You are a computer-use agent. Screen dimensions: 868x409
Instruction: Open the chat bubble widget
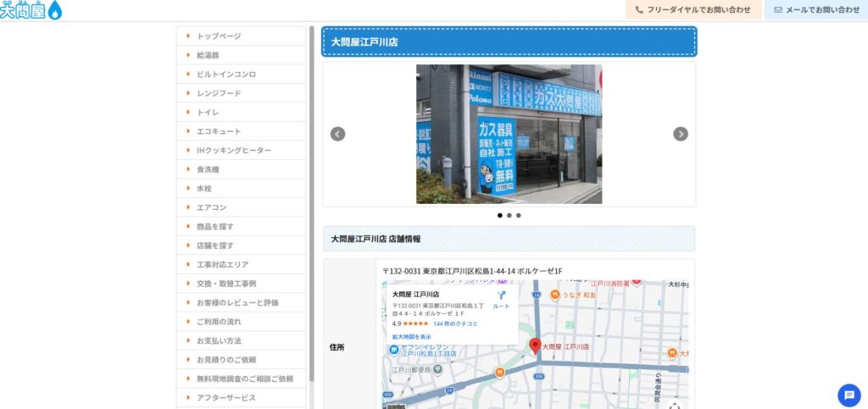[849, 395]
